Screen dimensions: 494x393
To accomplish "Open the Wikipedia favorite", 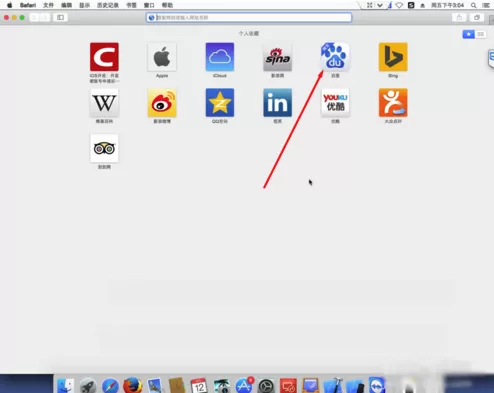I will click(104, 103).
